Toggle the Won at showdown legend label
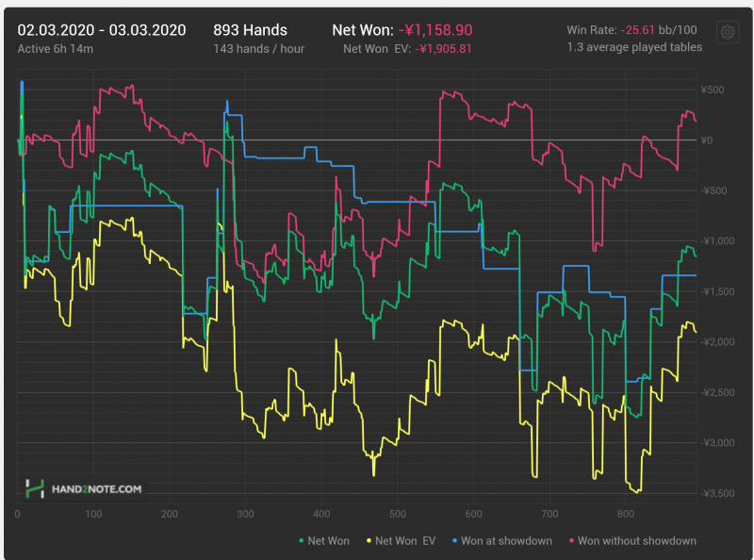The image size is (754, 560). (x=504, y=541)
